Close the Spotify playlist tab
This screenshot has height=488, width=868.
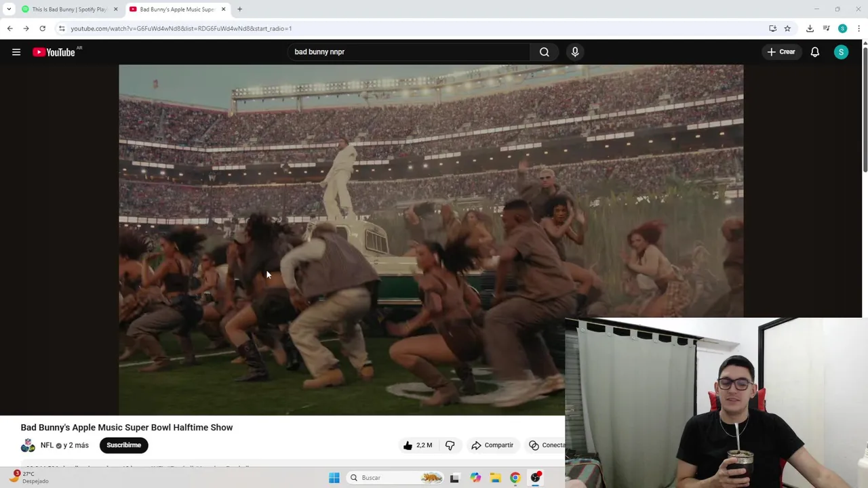pos(115,9)
